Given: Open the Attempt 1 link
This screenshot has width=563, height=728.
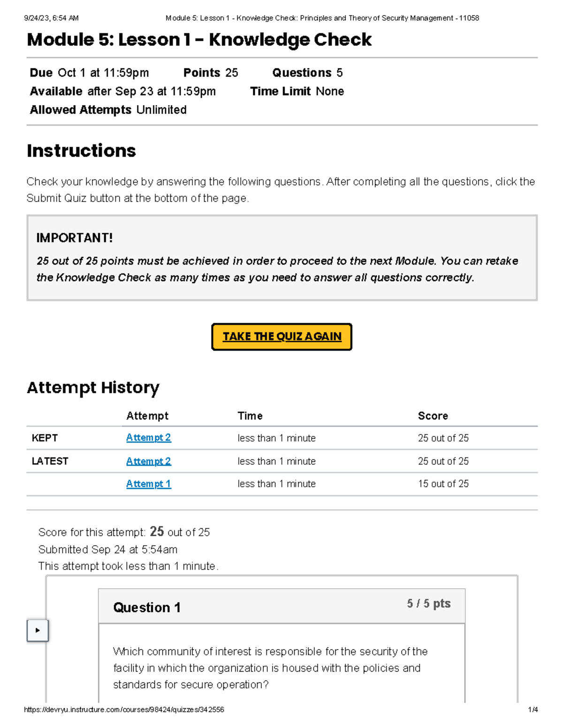Looking at the screenshot, I should tap(148, 484).
